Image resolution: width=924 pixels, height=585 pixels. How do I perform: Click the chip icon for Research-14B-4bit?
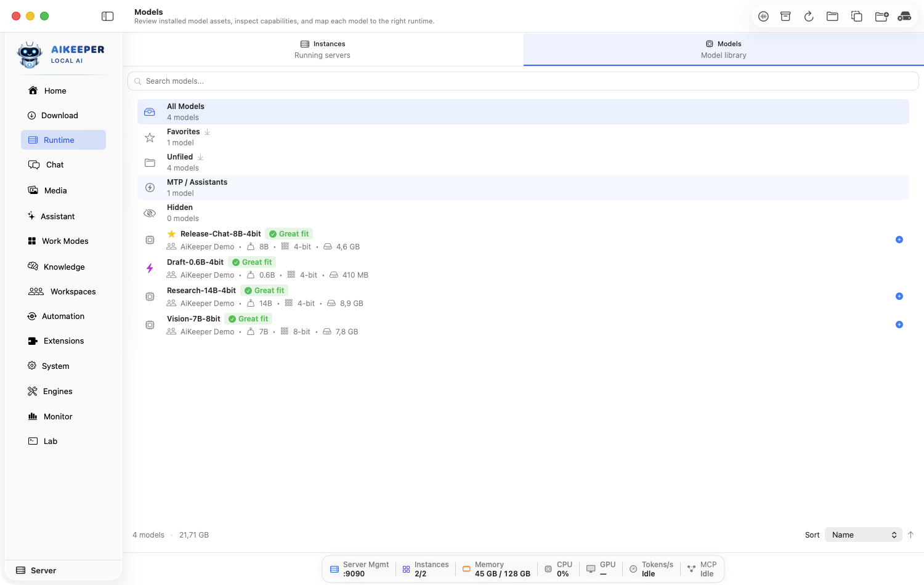tap(150, 296)
